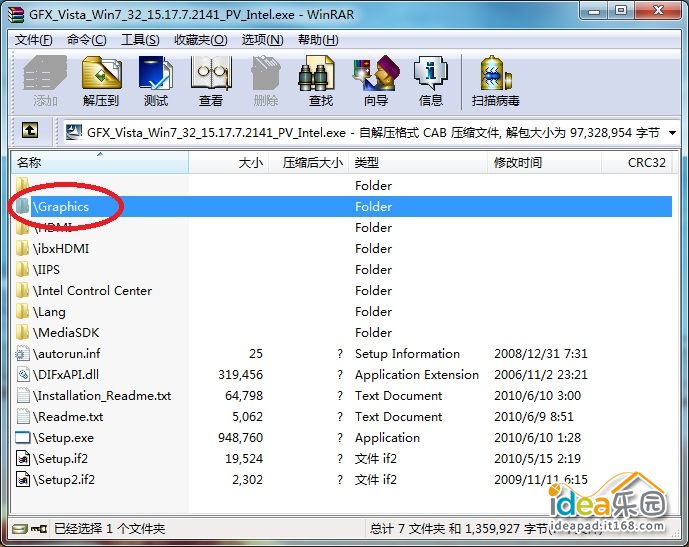Click the Test (测试) toolbar icon
The image size is (689, 547).
(156, 73)
